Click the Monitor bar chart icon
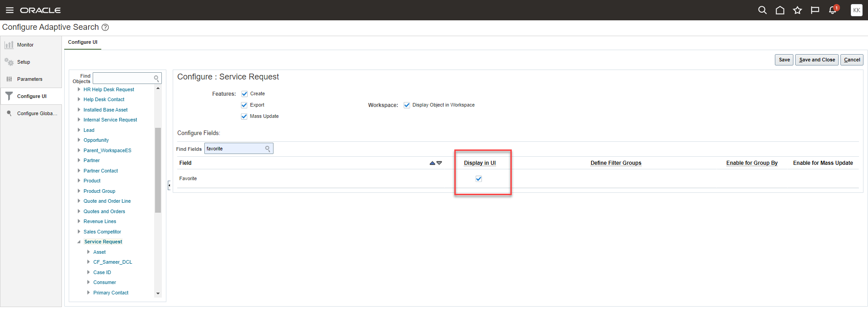 click(9, 45)
